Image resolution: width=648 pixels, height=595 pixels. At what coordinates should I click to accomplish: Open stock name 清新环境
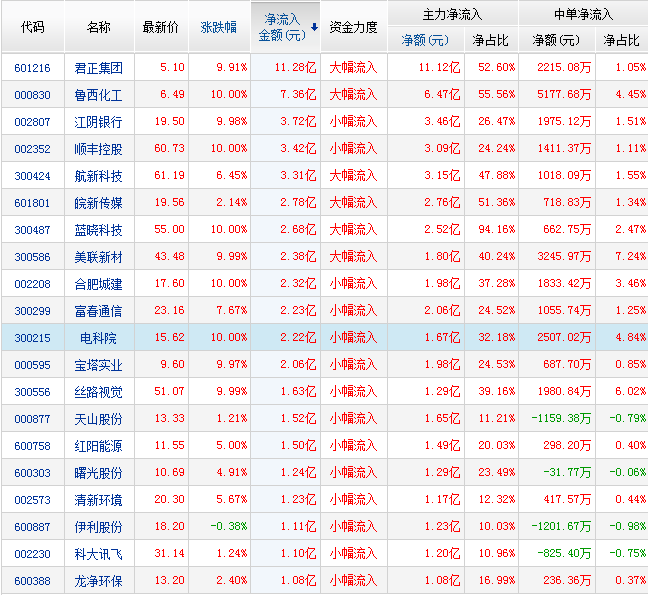pyautogui.click(x=98, y=500)
